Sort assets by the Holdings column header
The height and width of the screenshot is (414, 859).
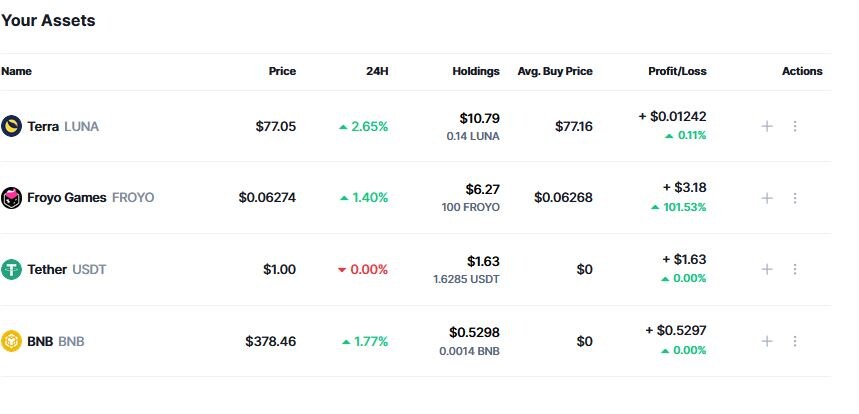476,71
